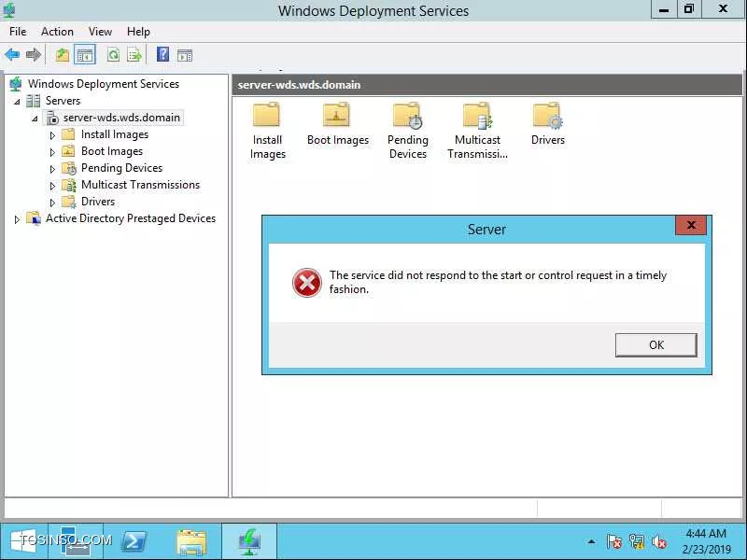This screenshot has height=560, width=747.
Task: Click the blue Help toolbar icon
Action: 162,54
